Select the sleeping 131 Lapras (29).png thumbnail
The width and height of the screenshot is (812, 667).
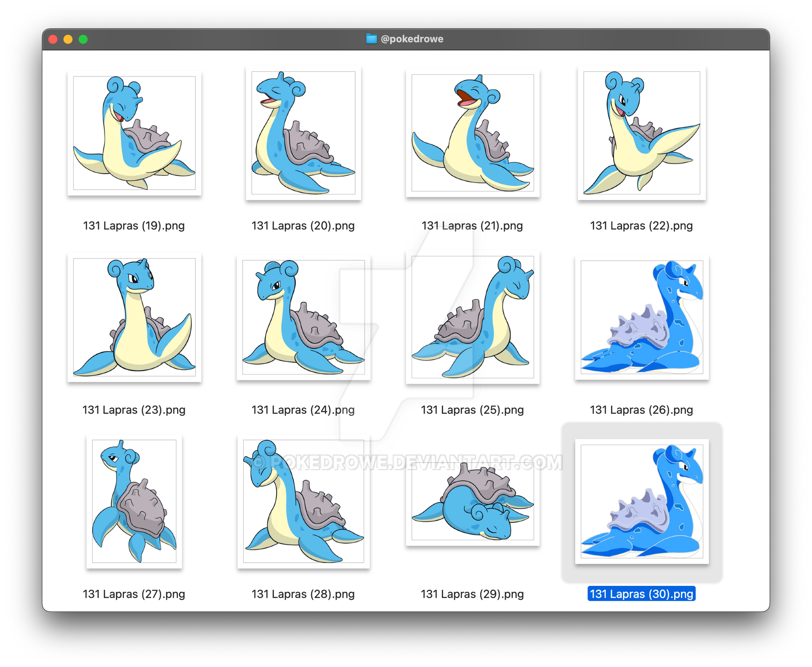pyautogui.click(x=472, y=501)
